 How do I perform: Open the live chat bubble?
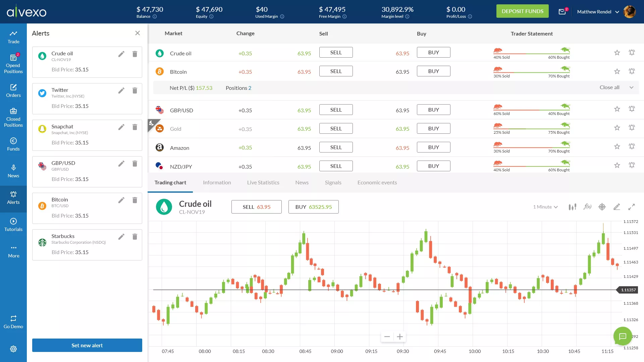pyautogui.click(x=623, y=336)
